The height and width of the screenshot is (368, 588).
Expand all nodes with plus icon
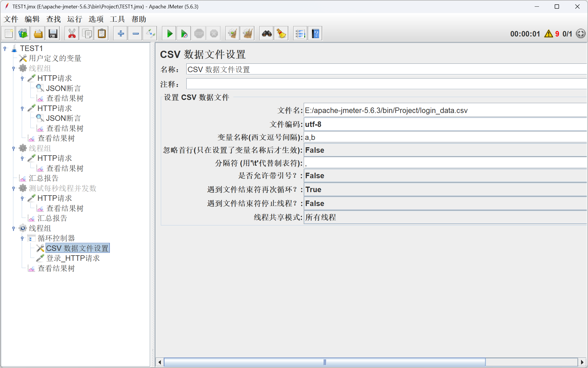(121, 34)
